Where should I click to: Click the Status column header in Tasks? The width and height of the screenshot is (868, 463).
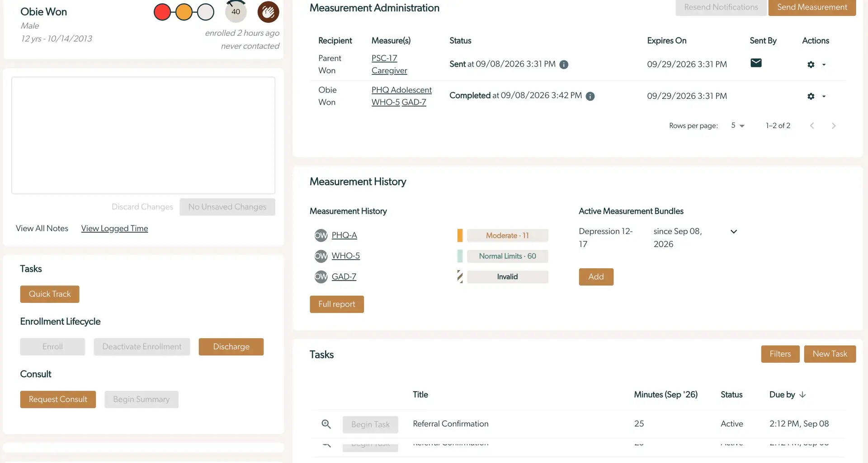coord(731,395)
